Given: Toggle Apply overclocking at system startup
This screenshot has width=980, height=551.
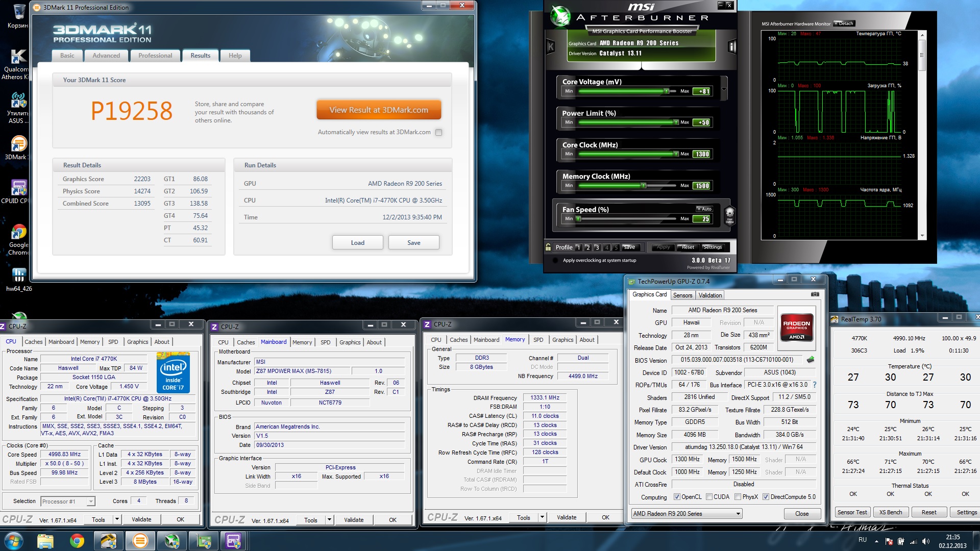Looking at the screenshot, I should pyautogui.click(x=555, y=260).
